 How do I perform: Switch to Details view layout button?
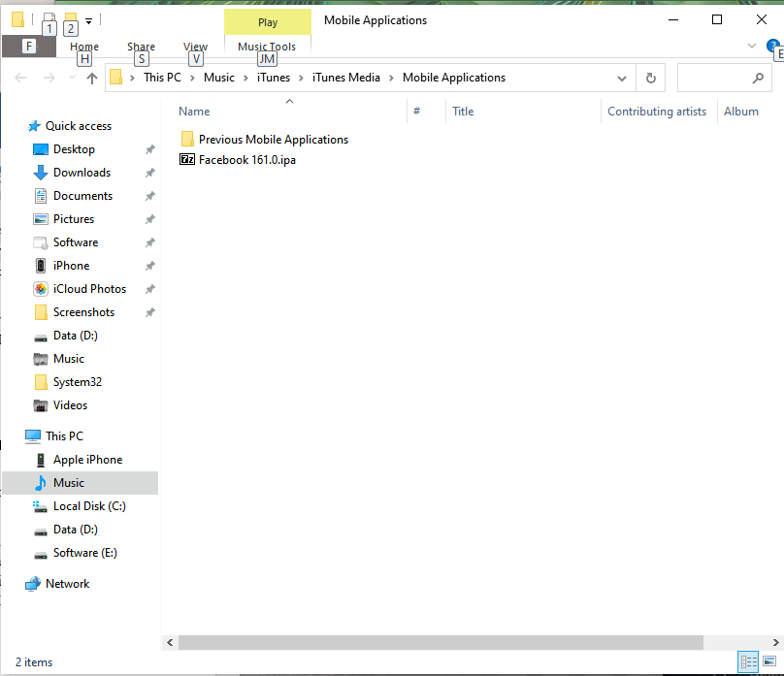(748, 661)
